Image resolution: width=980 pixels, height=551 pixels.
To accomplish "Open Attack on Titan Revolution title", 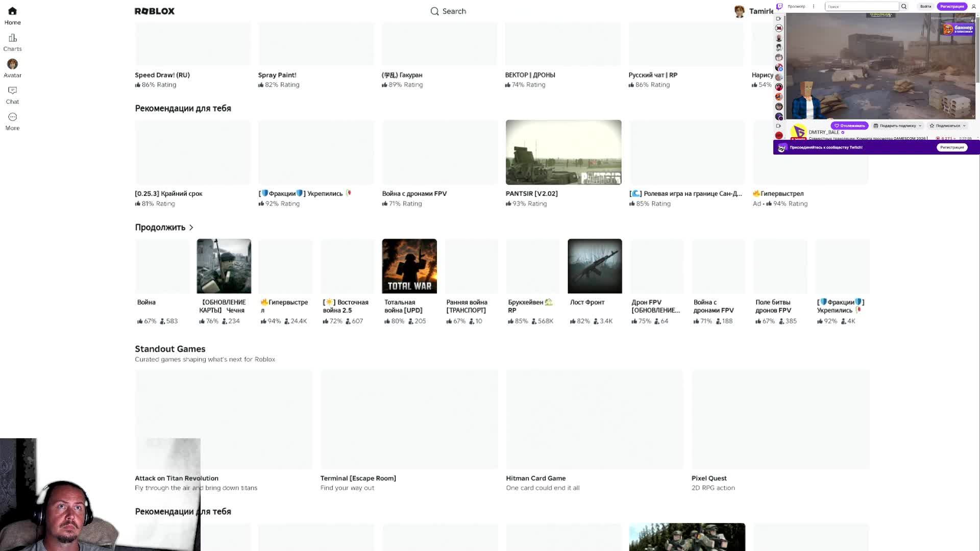I will pyautogui.click(x=177, y=479).
